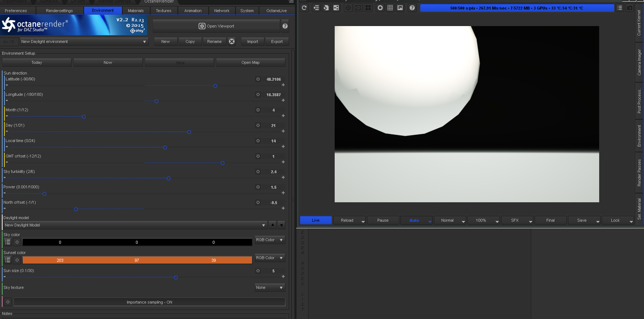Click the help icon beside Open Viewport
Screen dimensions: 644x319
pyautogui.click(x=285, y=26)
